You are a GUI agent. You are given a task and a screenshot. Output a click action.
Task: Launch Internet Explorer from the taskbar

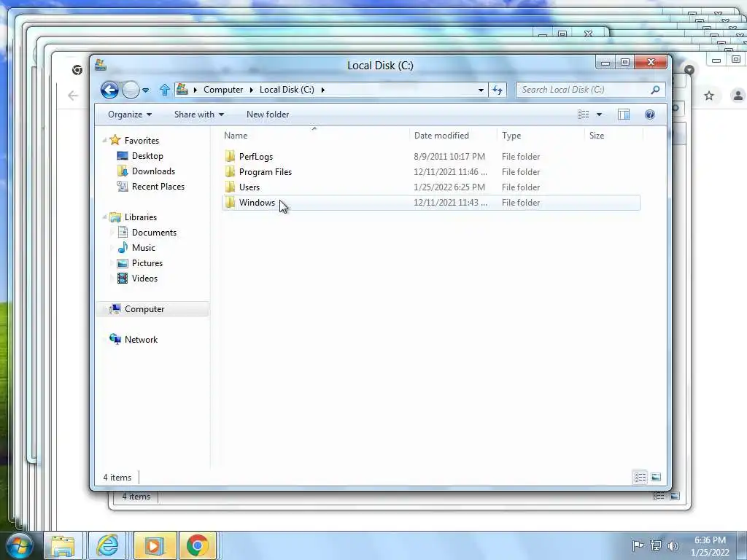tap(108, 545)
